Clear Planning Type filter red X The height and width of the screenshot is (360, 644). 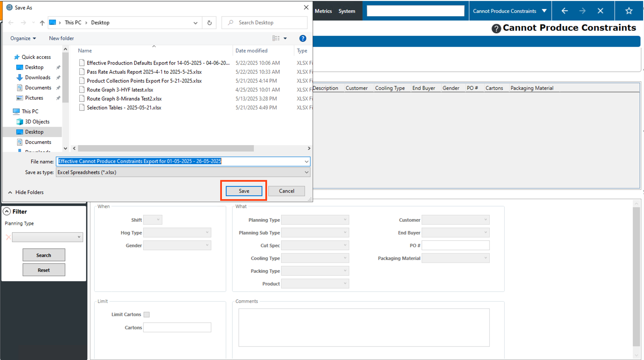coord(8,237)
